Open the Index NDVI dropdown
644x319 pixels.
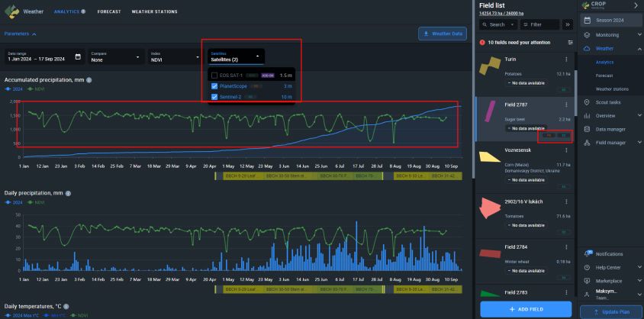pos(175,56)
